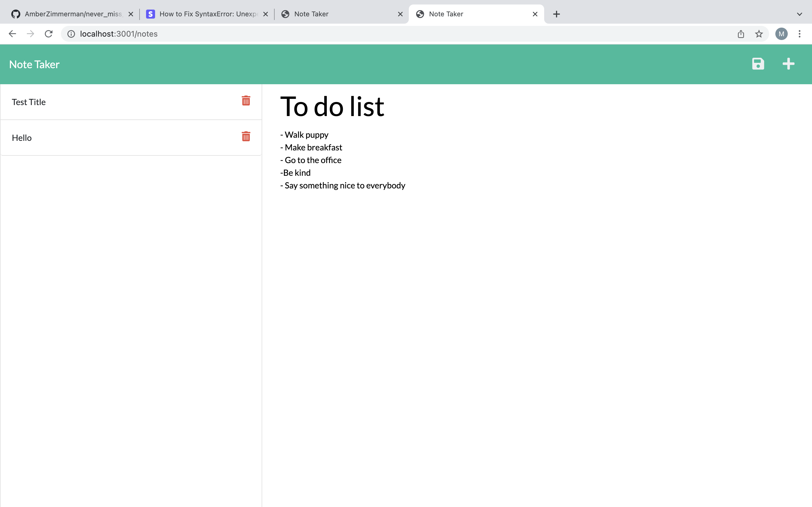This screenshot has width=812, height=507.
Task: Open the browser three-dot menu
Action: click(x=800, y=34)
